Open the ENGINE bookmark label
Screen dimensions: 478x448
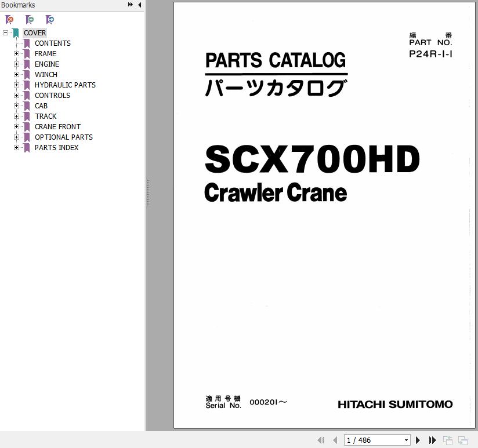[x=47, y=64]
